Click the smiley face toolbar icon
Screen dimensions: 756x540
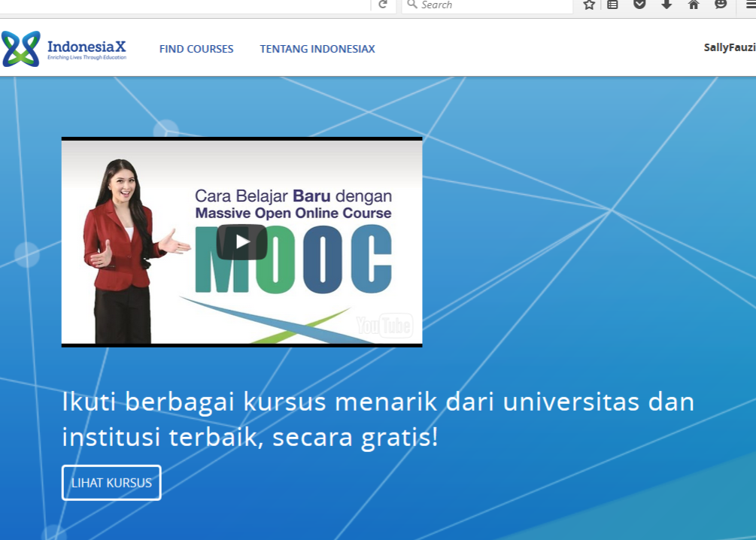pos(721,5)
